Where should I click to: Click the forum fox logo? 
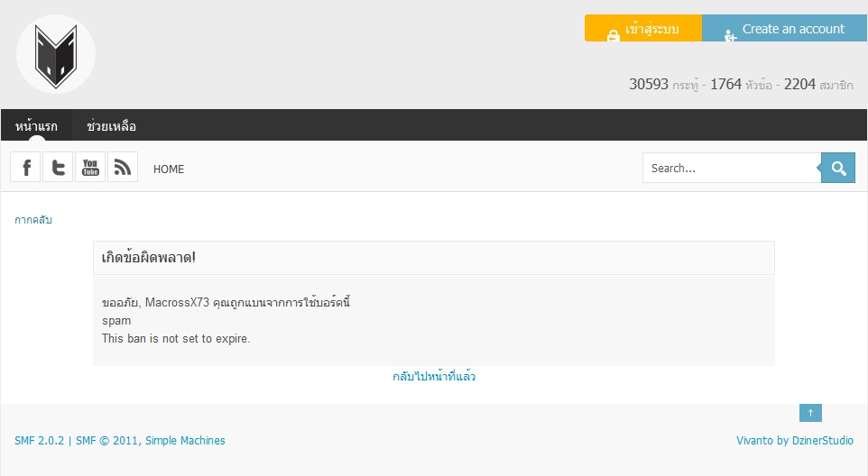56,54
